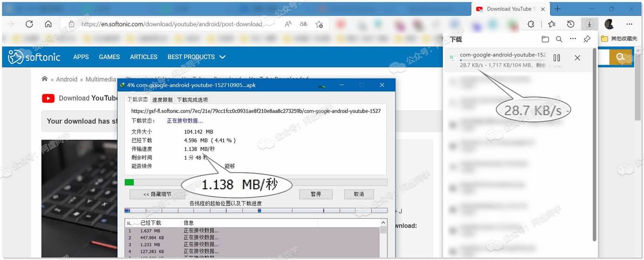Viewport: 644px width, 260px height.
Task: Go to the browser home page
Action: [x=48, y=24]
